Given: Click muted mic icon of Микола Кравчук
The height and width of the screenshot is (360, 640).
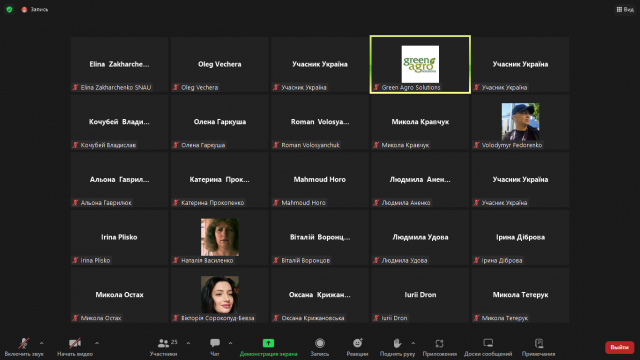Looking at the screenshot, I should click(x=376, y=145).
